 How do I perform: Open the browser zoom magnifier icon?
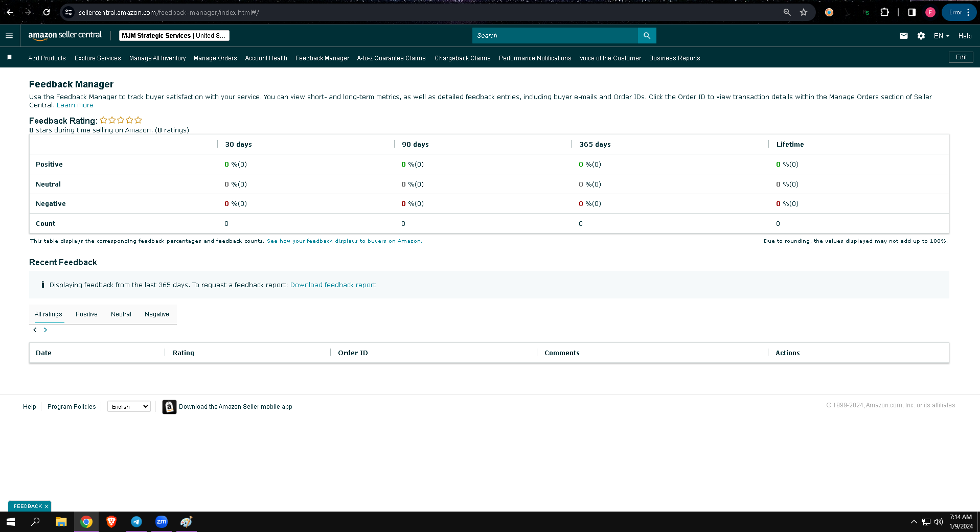pos(787,12)
